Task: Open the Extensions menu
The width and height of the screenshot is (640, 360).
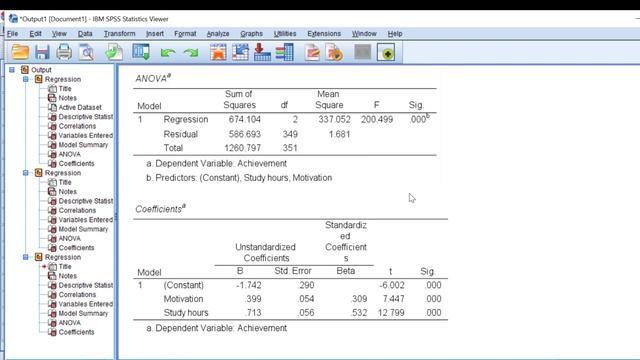Action: pos(324,33)
